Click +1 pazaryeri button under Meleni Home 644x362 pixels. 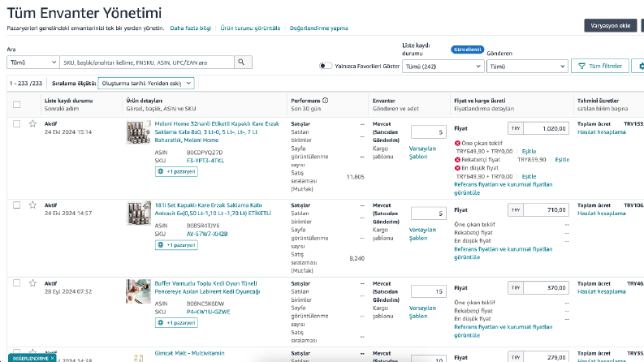pyautogui.click(x=176, y=171)
